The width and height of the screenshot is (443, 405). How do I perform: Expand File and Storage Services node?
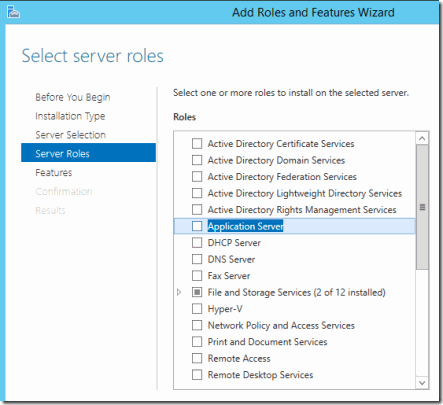[179, 292]
